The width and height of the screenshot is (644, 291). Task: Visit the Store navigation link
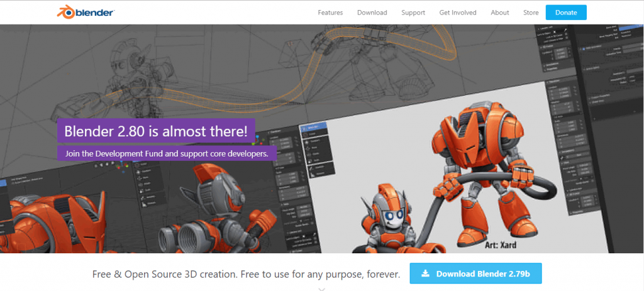[x=531, y=13]
